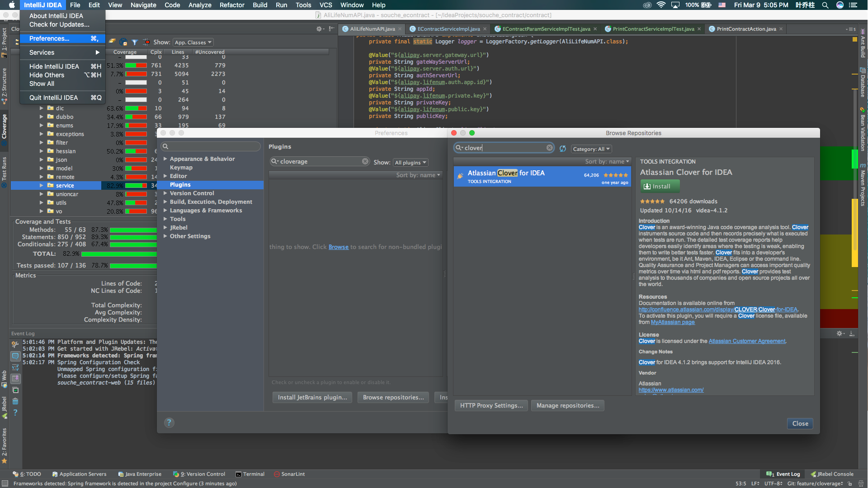
Task: Click the Install button for Clover
Action: pyautogui.click(x=660, y=186)
